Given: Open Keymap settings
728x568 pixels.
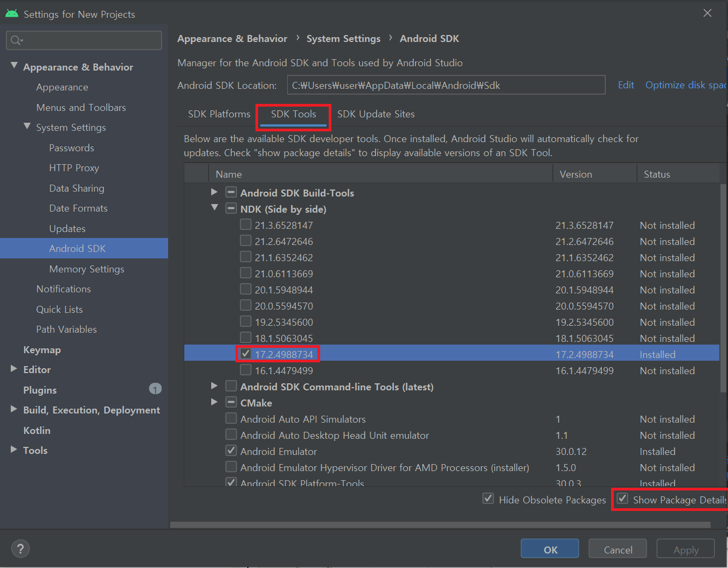Looking at the screenshot, I should pos(42,350).
